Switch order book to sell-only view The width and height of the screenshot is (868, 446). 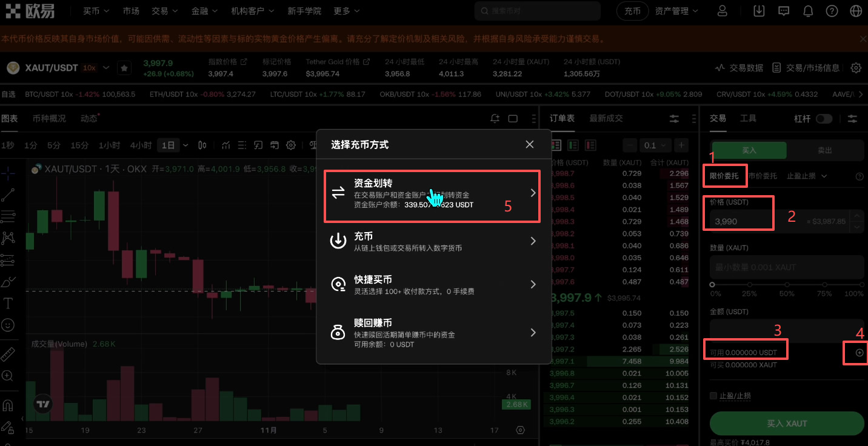[x=589, y=145]
